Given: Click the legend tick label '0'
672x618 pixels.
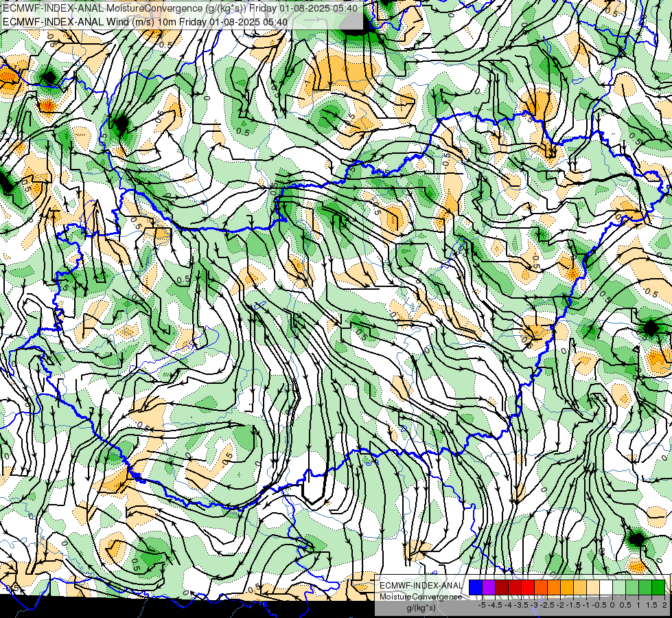Looking at the screenshot, I should (612, 605).
